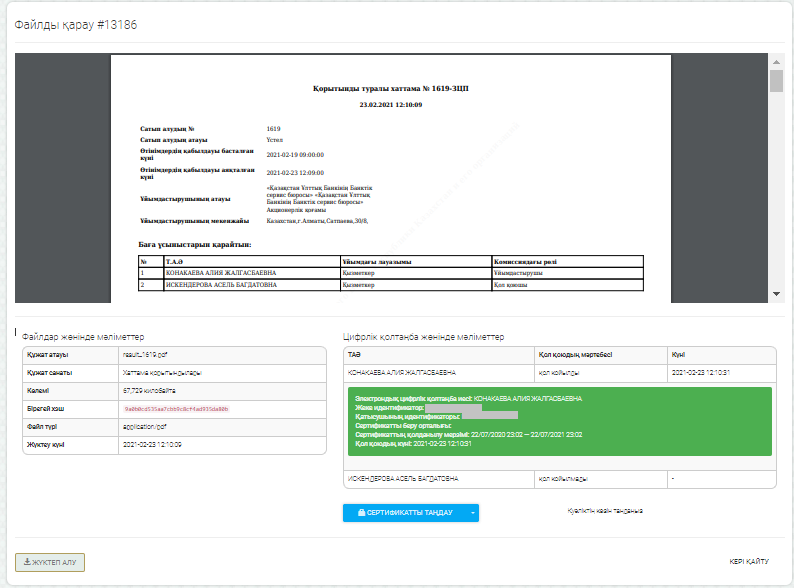The height and width of the screenshot is (588, 794).
Task: Click the protocol title in document preview
Action: tap(390, 89)
